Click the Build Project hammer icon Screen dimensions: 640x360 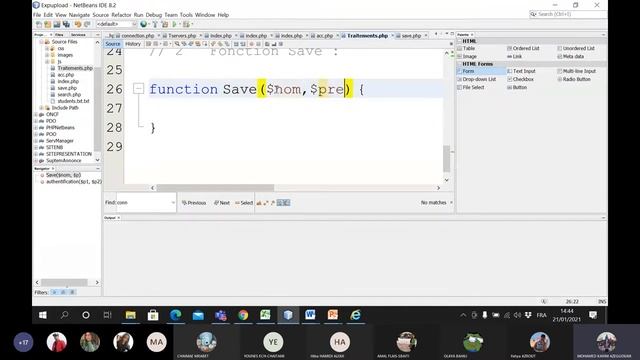click(155, 24)
